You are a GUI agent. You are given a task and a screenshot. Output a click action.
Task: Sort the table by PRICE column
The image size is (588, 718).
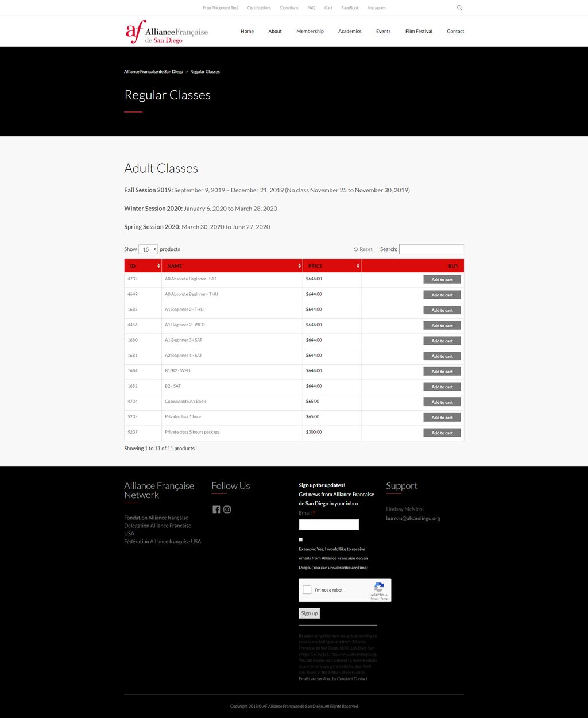tap(332, 266)
